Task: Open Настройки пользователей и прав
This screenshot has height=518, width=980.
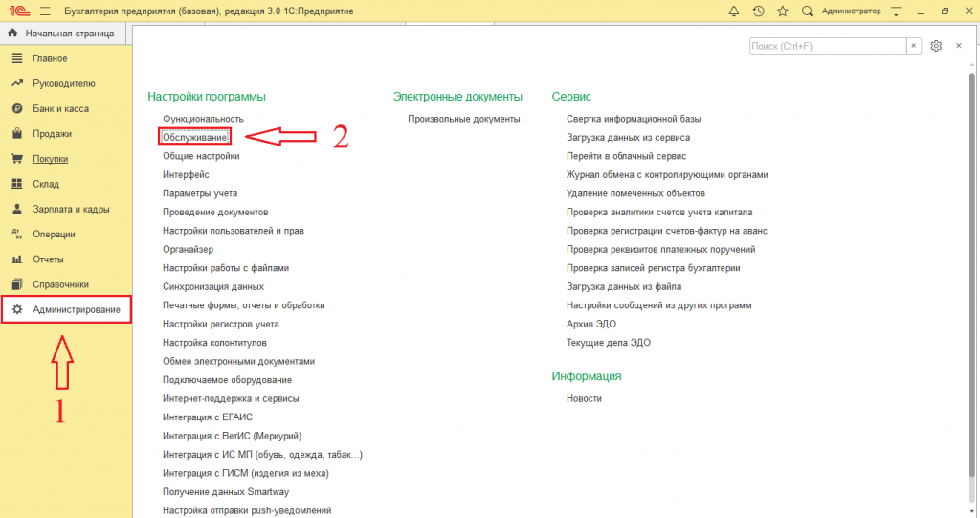Action: 234,230
